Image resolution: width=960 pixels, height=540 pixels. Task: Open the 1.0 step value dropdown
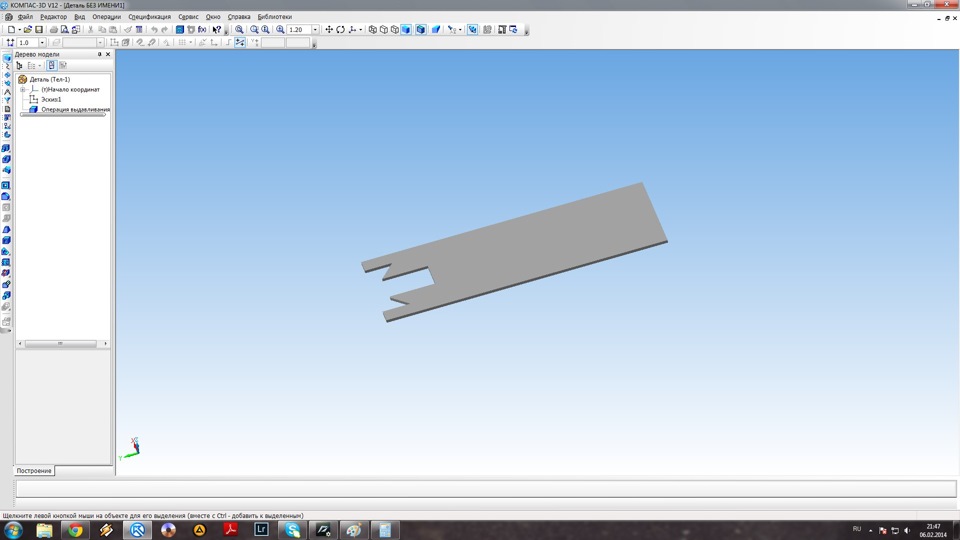click(x=41, y=43)
